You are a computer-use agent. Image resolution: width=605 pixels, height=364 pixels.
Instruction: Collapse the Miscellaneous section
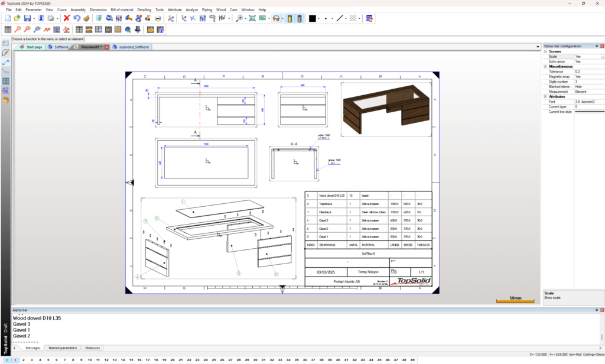pos(545,67)
